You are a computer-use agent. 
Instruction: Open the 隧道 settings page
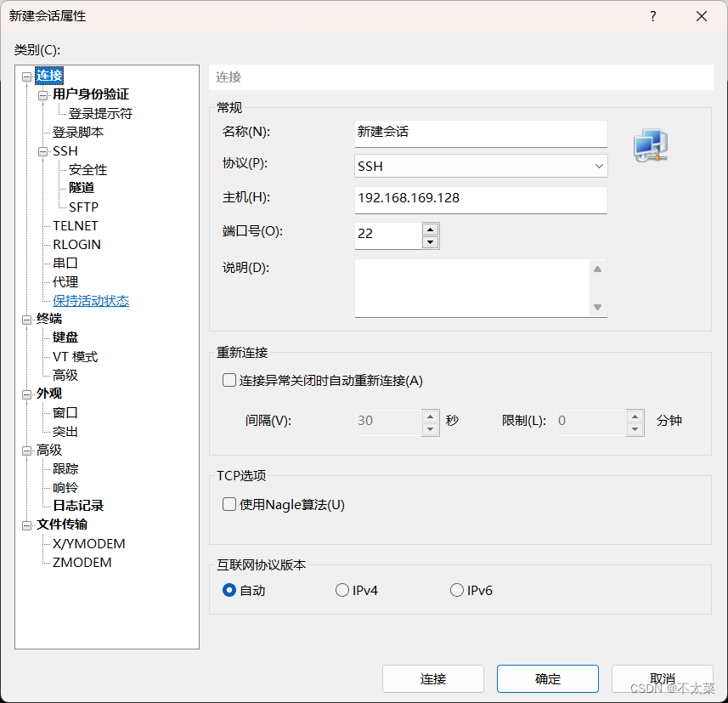[x=82, y=188]
